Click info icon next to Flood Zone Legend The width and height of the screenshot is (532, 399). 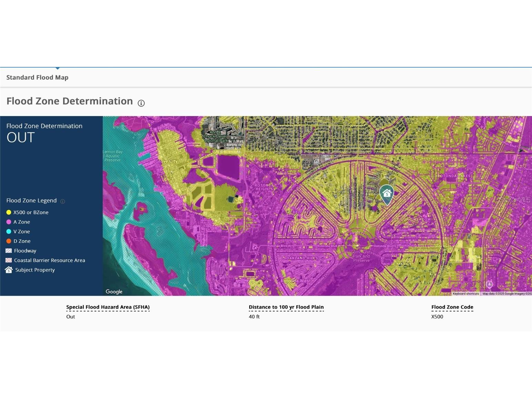click(62, 201)
